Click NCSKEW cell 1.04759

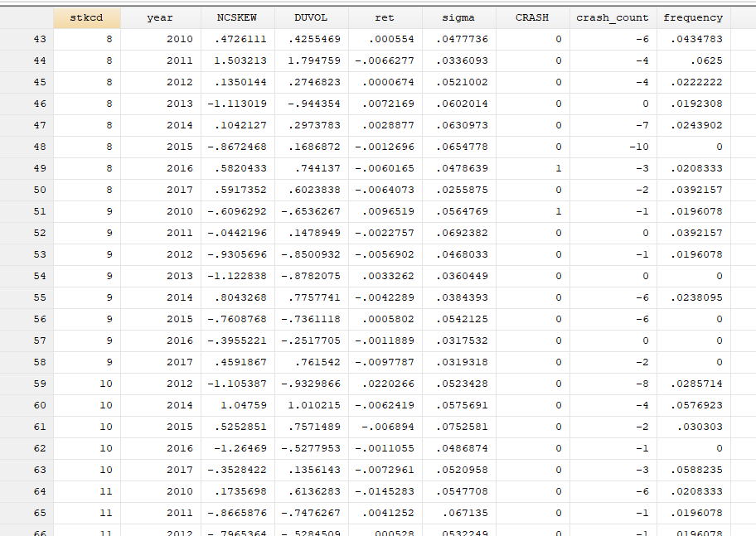(237, 405)
